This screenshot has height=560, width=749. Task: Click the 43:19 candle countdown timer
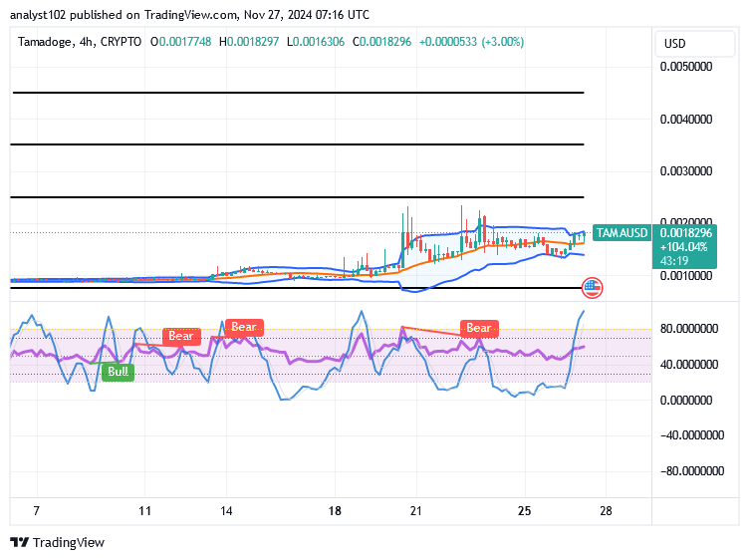[674, 261]
